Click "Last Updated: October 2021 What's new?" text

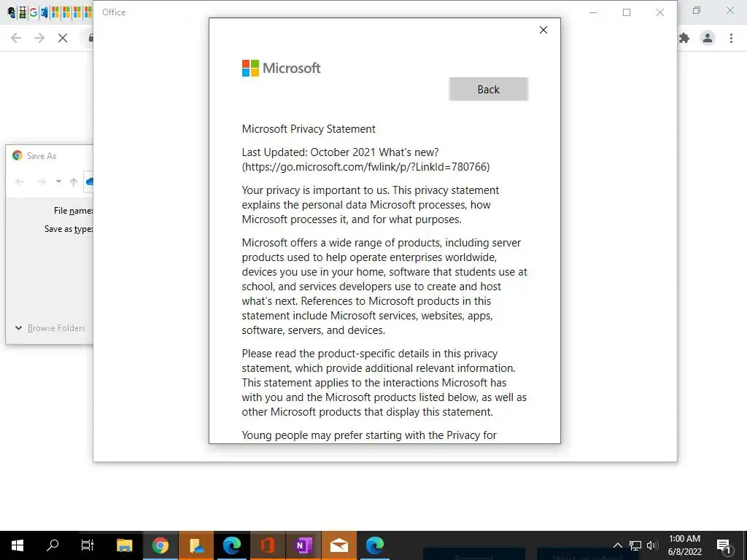[340, 152]
